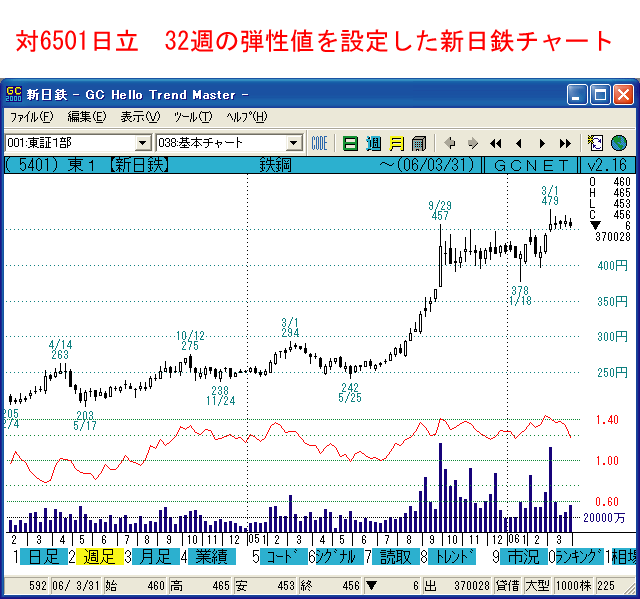Click the gray left arrow toolbar icon
640x599 pixels.
pos(450,143)
